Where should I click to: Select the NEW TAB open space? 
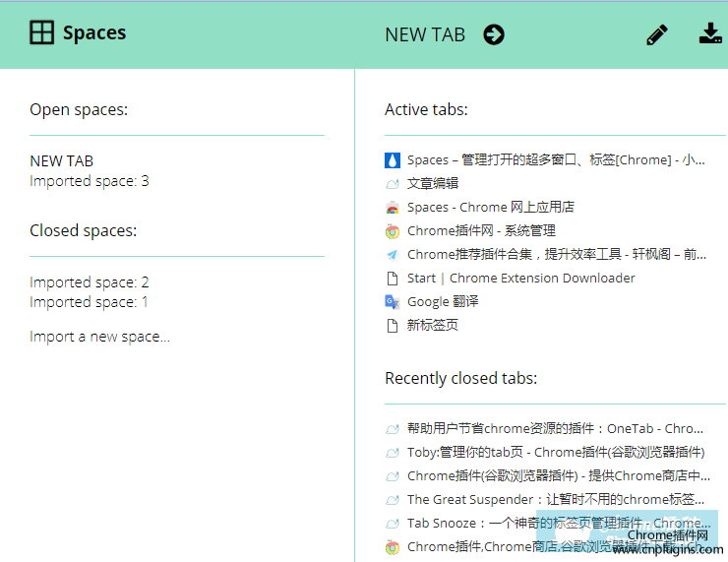pos(62,160)
